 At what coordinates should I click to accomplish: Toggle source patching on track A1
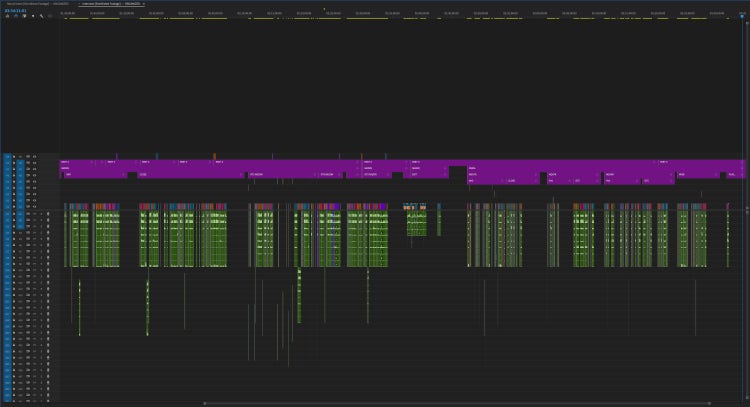(x=8, y=214)
